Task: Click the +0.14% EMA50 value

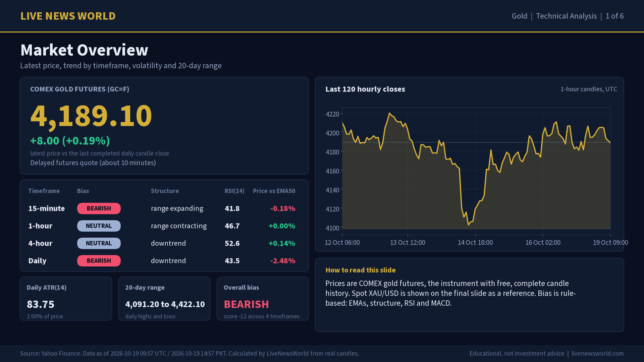Action: coord(282,243)
